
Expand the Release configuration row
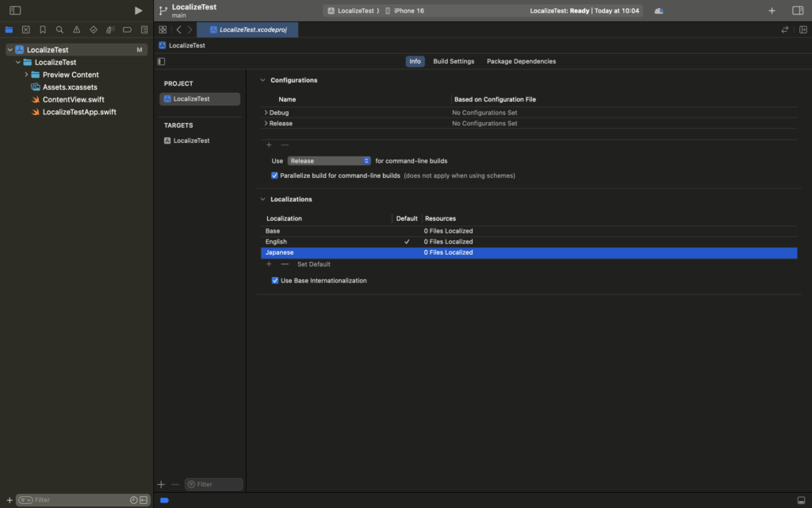point(266,123)
